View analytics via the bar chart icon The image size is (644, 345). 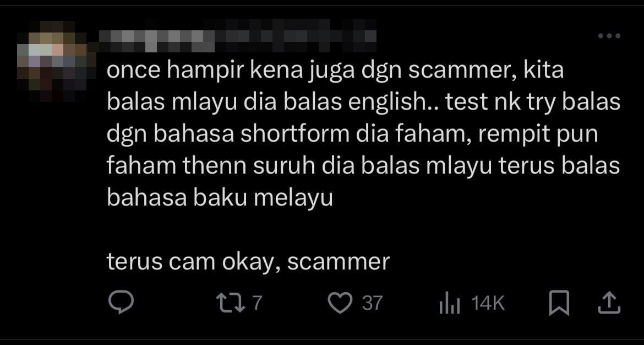pyautogui.click(x=450, y=304)
